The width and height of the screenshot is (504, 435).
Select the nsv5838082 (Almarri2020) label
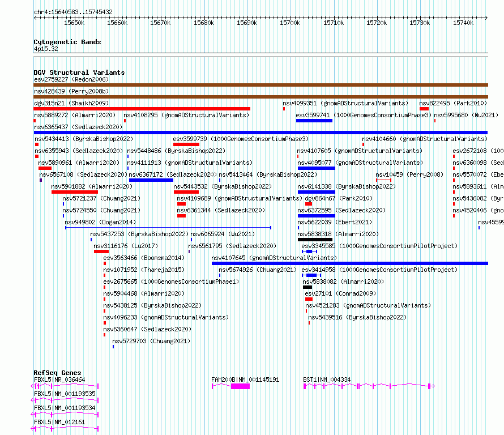344,282
